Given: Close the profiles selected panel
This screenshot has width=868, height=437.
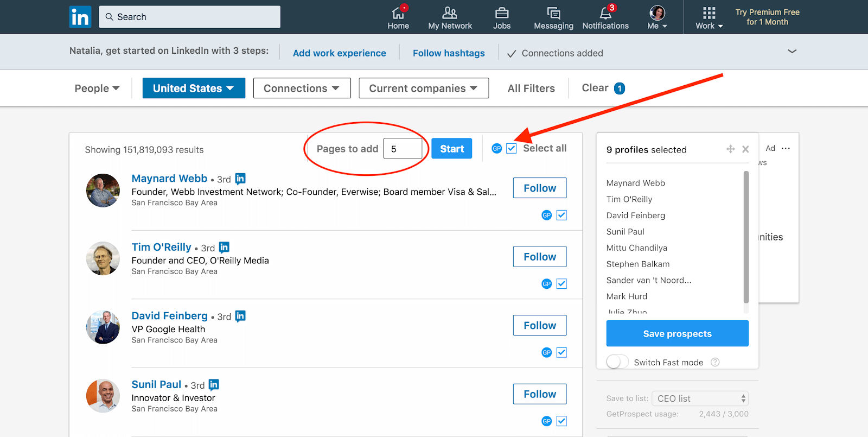Looking at the screenshot, I should [x=745, y=149].
